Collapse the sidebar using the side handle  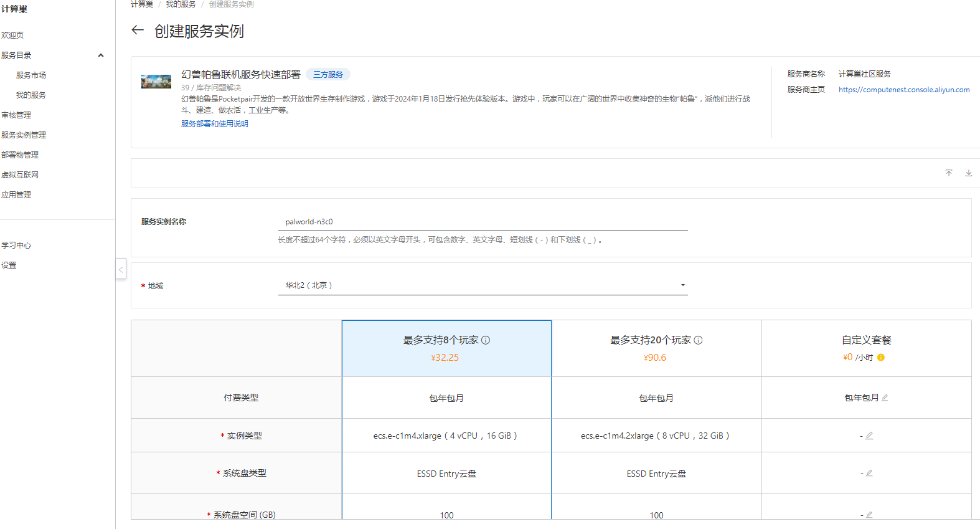click(121, 269)
